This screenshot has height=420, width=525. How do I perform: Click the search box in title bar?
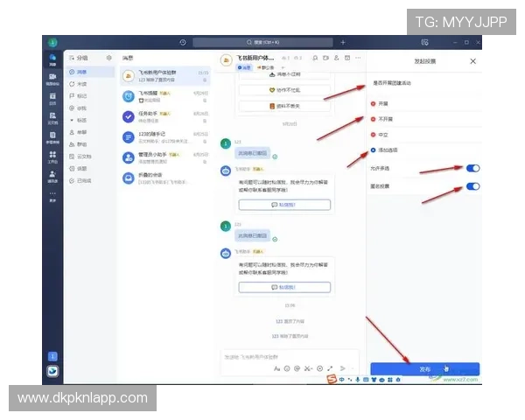[x=262, y=43]
